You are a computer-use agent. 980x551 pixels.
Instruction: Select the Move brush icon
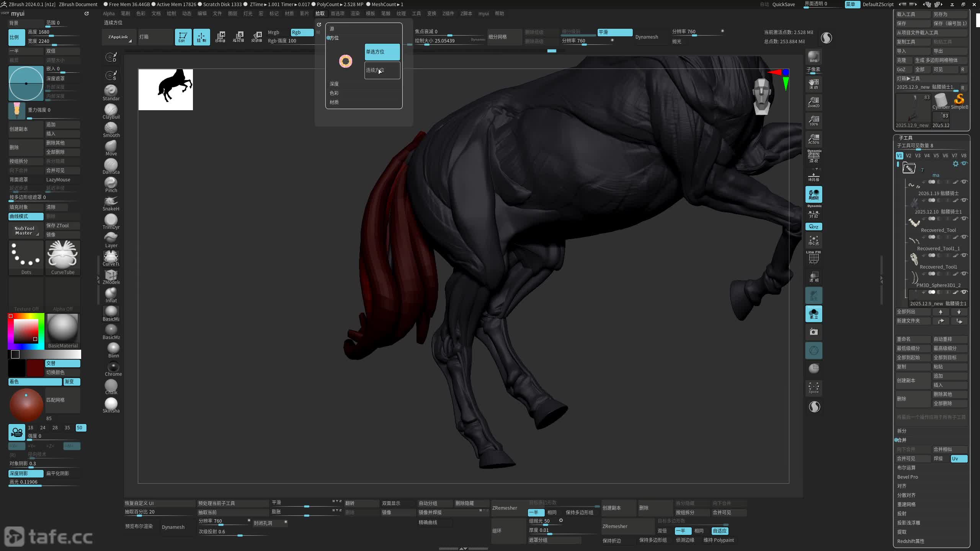pyautogui.click(x=111, y=147)
